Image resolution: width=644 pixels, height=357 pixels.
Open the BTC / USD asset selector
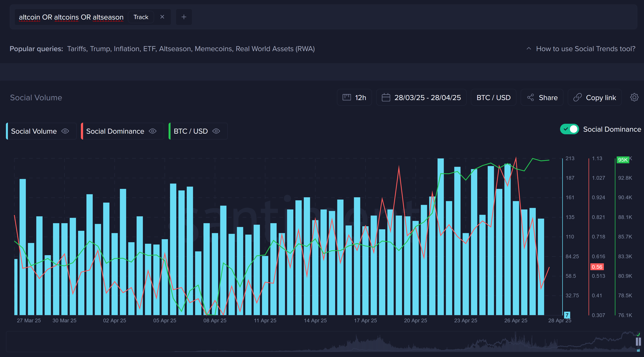493,97
